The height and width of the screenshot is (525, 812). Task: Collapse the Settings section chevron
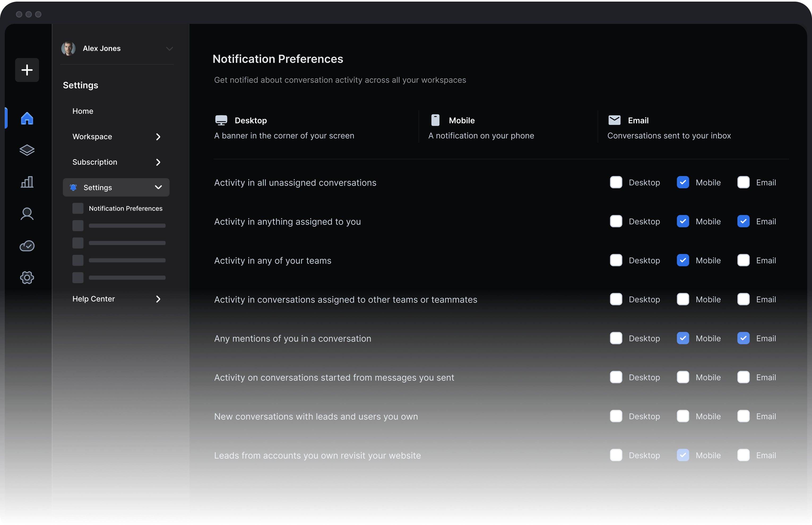[158, 187]
